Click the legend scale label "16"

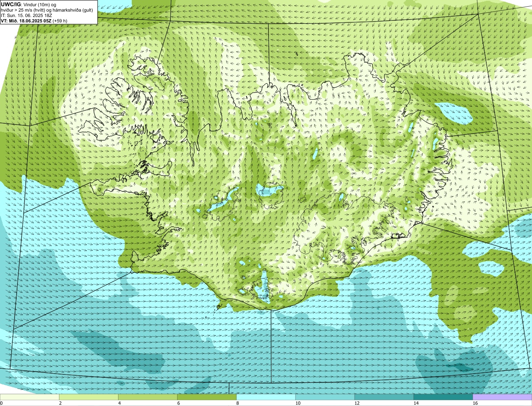tap(475, 403)
